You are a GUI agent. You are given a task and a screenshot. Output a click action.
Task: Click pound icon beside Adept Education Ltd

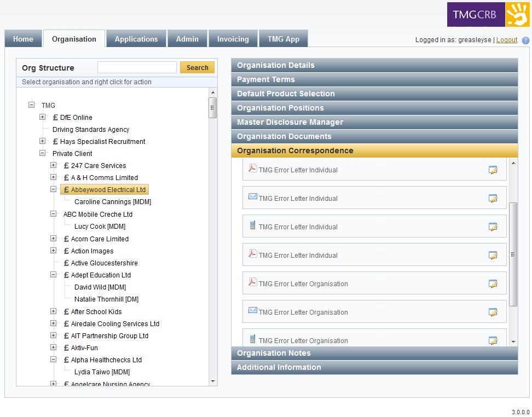(x=66, y=275)
